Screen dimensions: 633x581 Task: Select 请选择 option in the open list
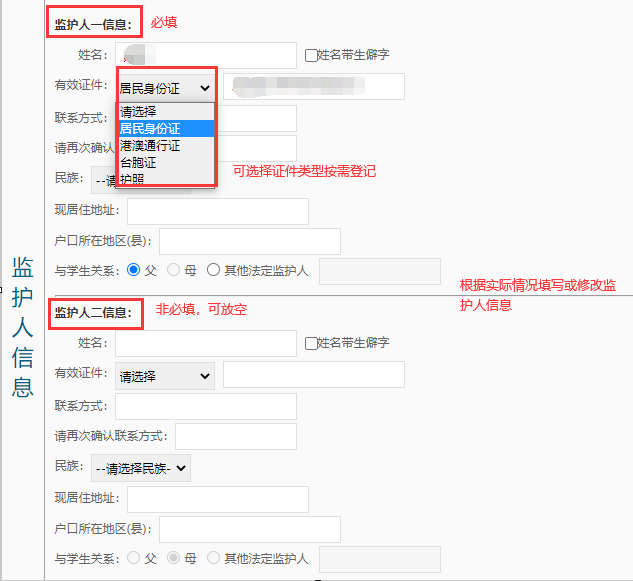[138, 111]
